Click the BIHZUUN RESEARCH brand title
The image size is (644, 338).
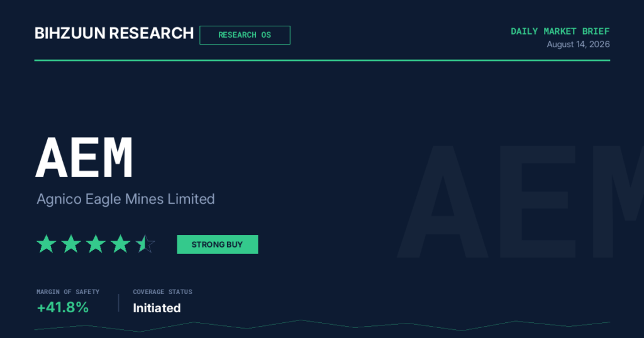coord(114,33)
